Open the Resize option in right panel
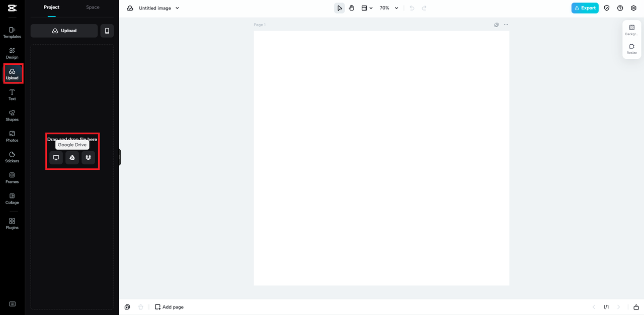Screen dimensions: 644x315 [x=632, y=49]
